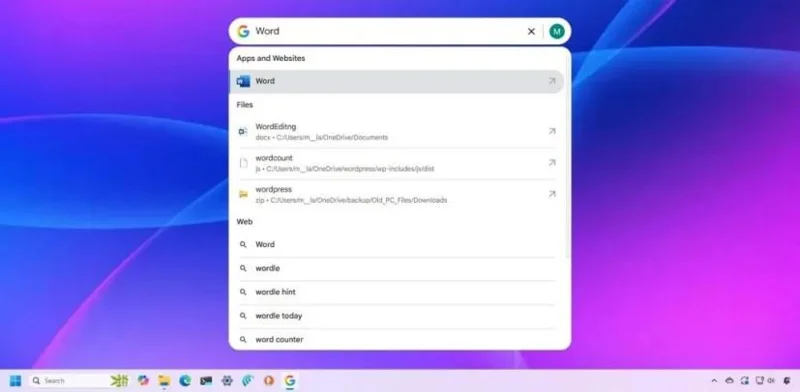Select the 'wordle today' web suggestion

point(396,316)
